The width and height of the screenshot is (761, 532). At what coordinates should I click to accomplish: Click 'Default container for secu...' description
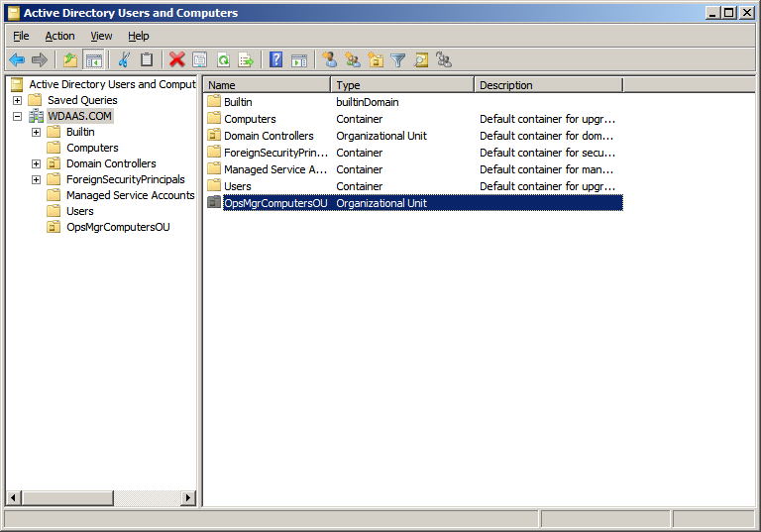(547, 153)
